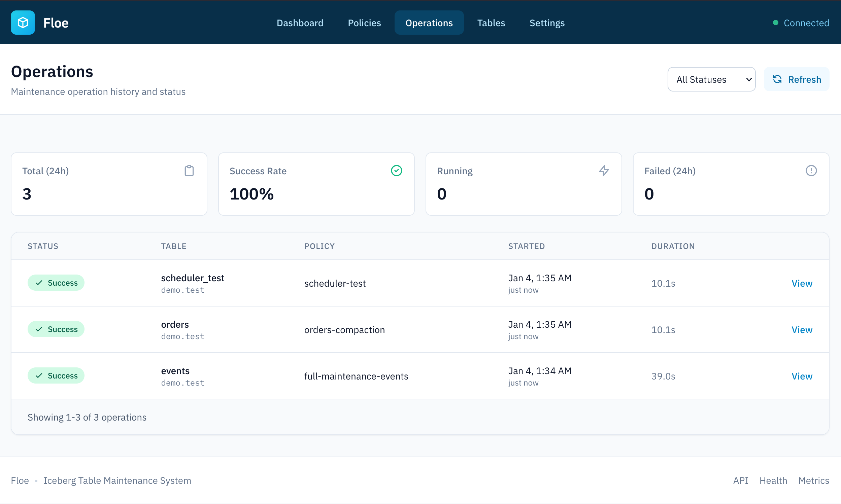The width and height of the screenshot is (841, 504).
Task: Click the orders table name
Action: (x=175, y=324)
